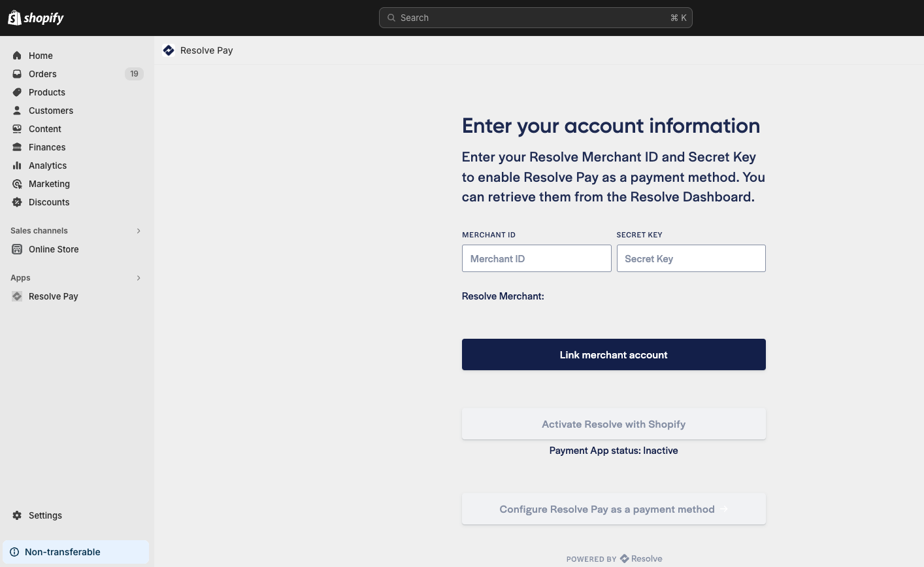The height and width of the screenshot is (567, 924).
Task: Open the Orders page
Action: (77, 74)
